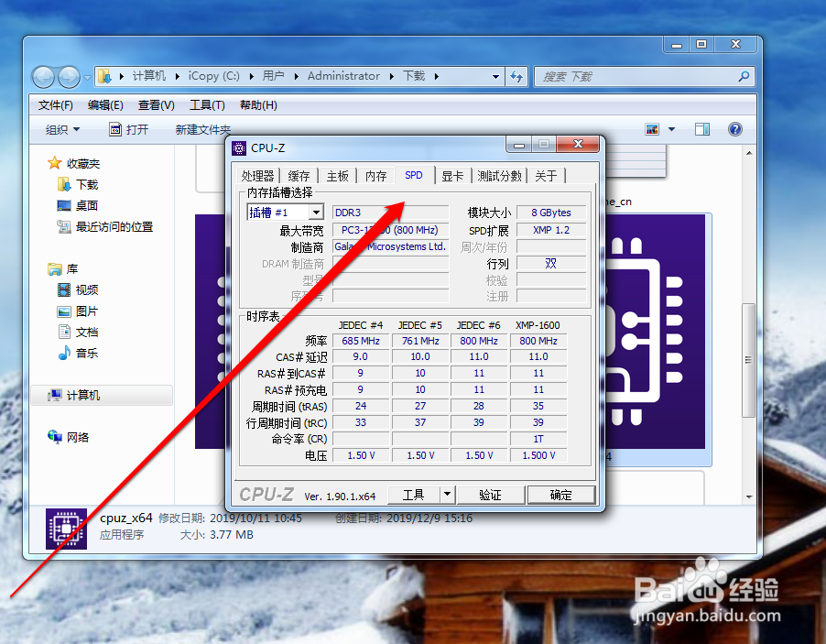Click 新建文件夹 in Explorer toolbar

202,129
